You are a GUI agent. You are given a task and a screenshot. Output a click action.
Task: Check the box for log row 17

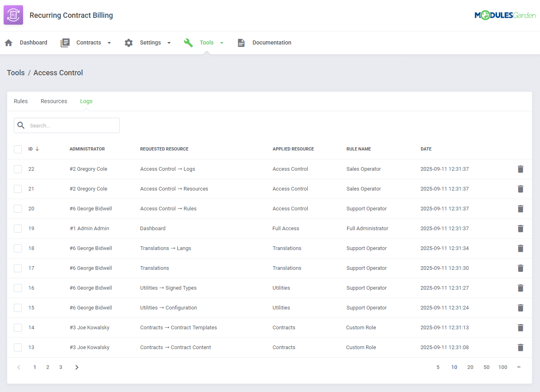pos(18,268)
